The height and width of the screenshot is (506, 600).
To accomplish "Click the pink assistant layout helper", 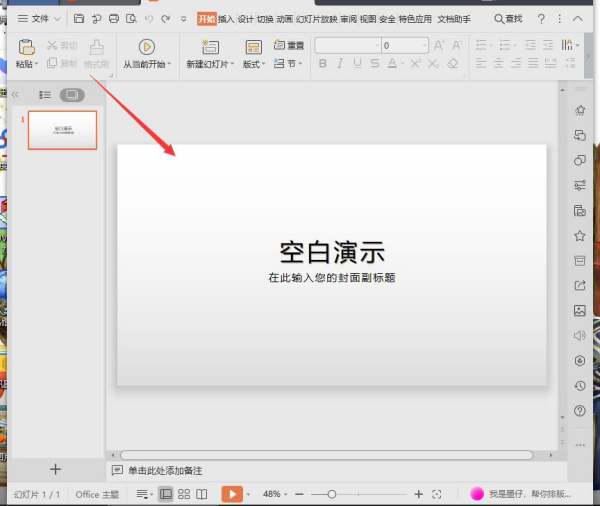I will pyautogui.click(x=521, y=494).
